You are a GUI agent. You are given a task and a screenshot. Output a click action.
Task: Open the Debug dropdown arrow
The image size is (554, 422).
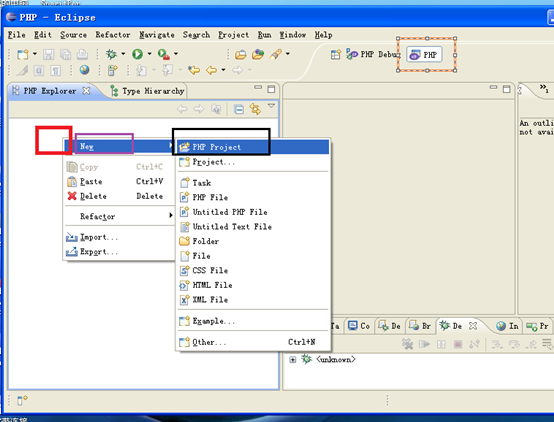(x=123, y=54)
